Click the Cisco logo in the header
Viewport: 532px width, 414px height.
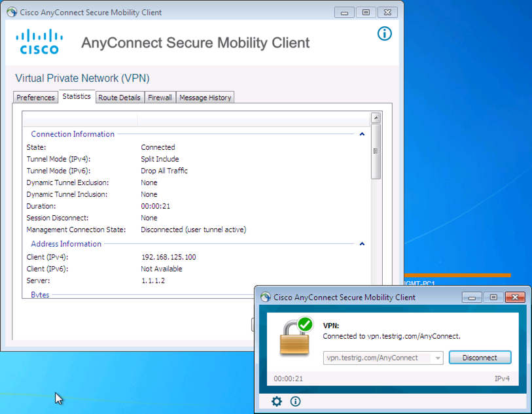tap(39, 42)
